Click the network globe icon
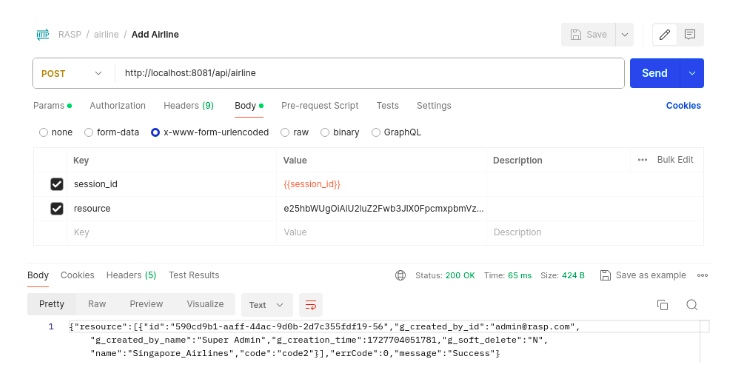The height and width of the screenshot is (377, 733). [401, 276]
